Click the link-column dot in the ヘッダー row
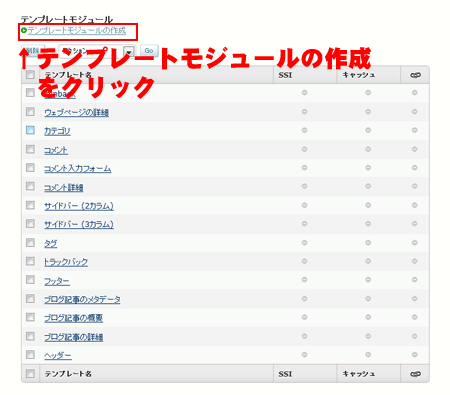Image resolution: width=450 pixels, height=395 pixels. point(414,355)
